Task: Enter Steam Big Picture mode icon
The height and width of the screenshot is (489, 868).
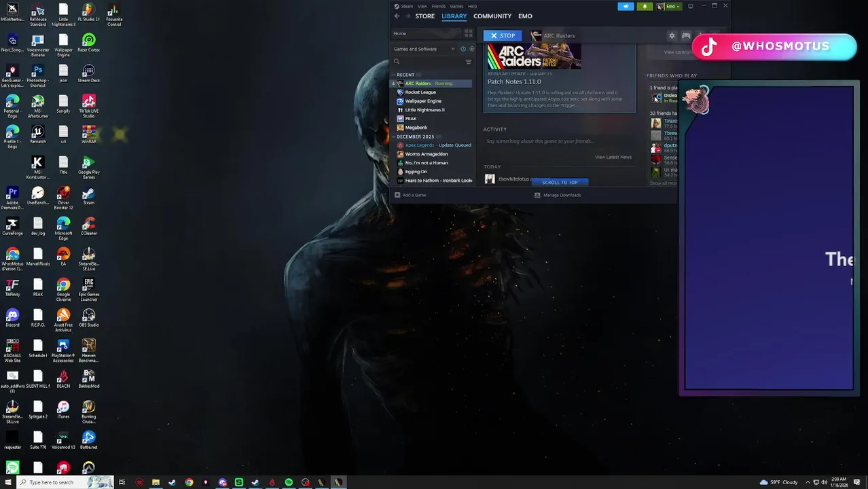Action: (x=690, y=6)
